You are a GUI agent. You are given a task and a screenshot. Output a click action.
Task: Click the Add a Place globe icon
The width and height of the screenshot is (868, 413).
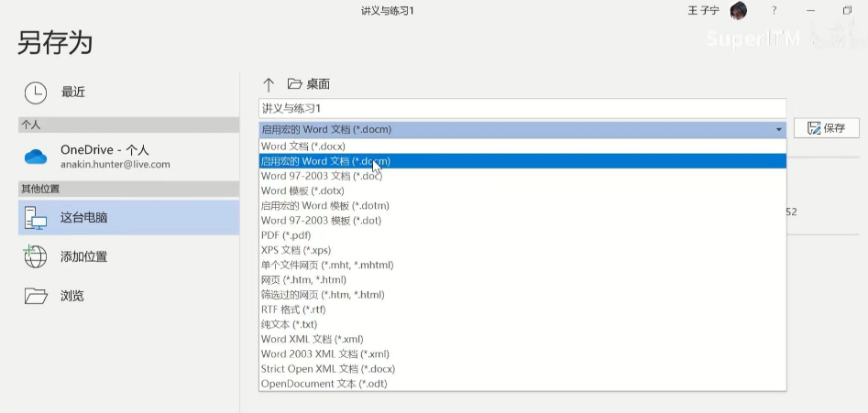[35, 257]
